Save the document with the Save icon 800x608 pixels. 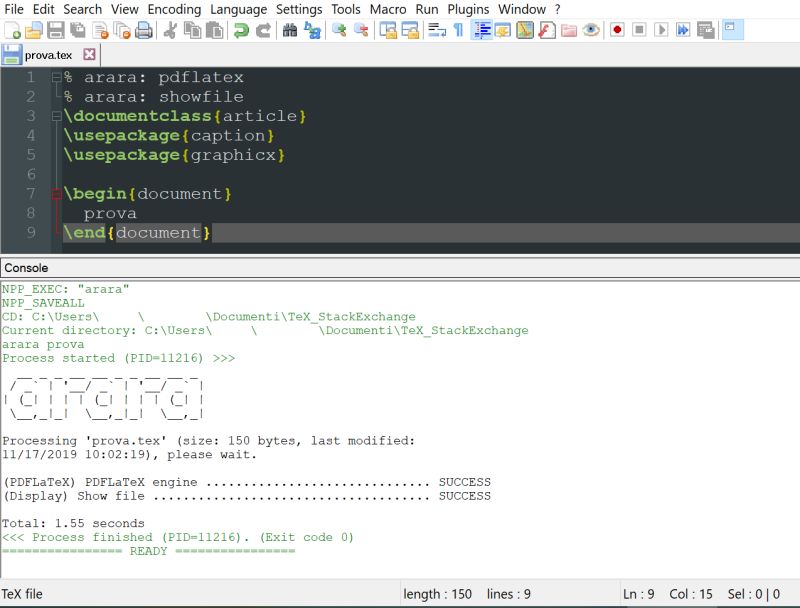tap(56, 30)
